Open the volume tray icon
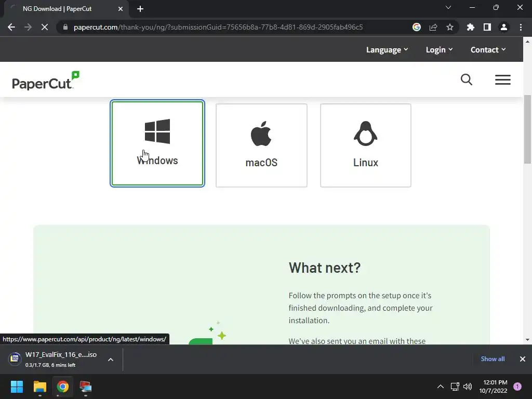Screen dimensions: 532x399 tap(468, 387)
